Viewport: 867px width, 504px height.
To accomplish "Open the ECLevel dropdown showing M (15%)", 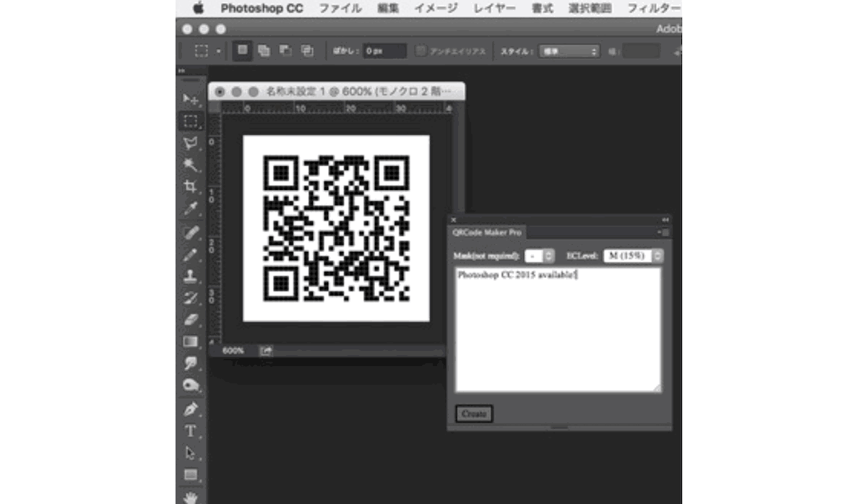I will 633,256.
